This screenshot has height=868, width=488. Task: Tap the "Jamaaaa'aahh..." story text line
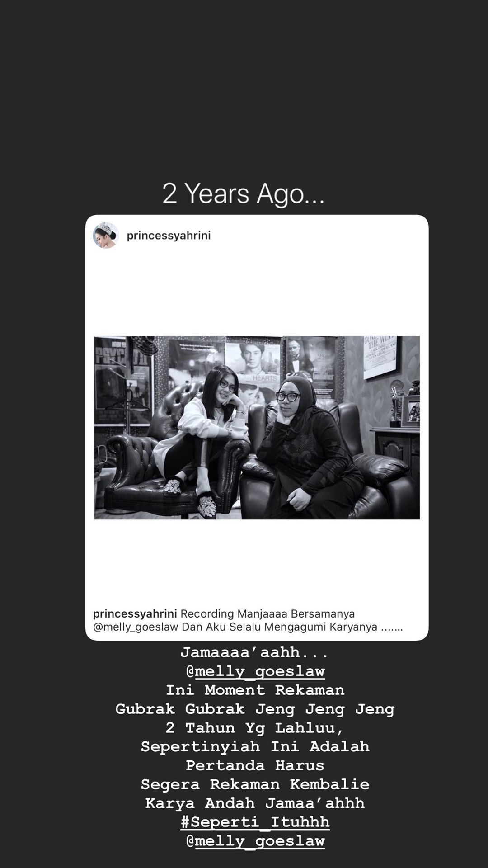(254, 652)
